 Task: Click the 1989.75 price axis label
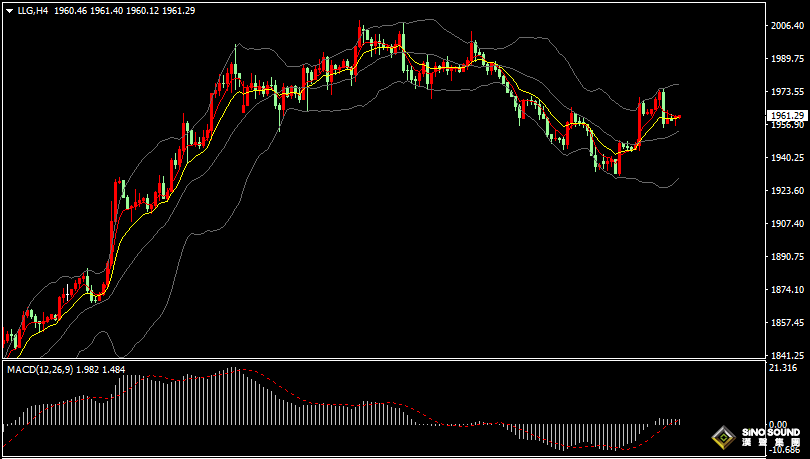(787, 58)
